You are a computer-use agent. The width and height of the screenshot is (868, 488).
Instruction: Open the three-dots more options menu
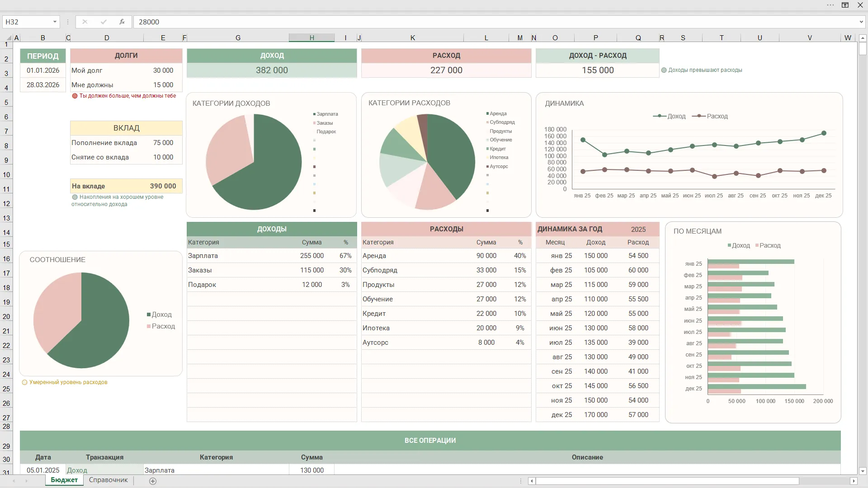(830, 5)
